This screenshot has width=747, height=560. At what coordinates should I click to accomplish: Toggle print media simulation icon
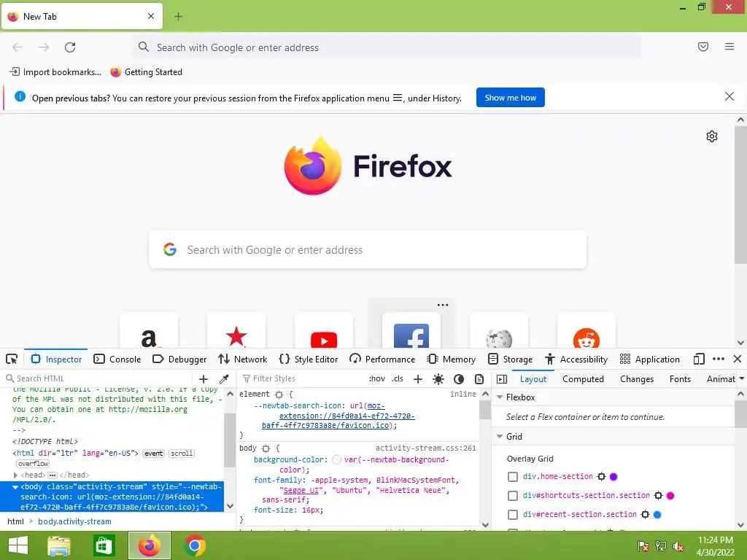(479, 378)
